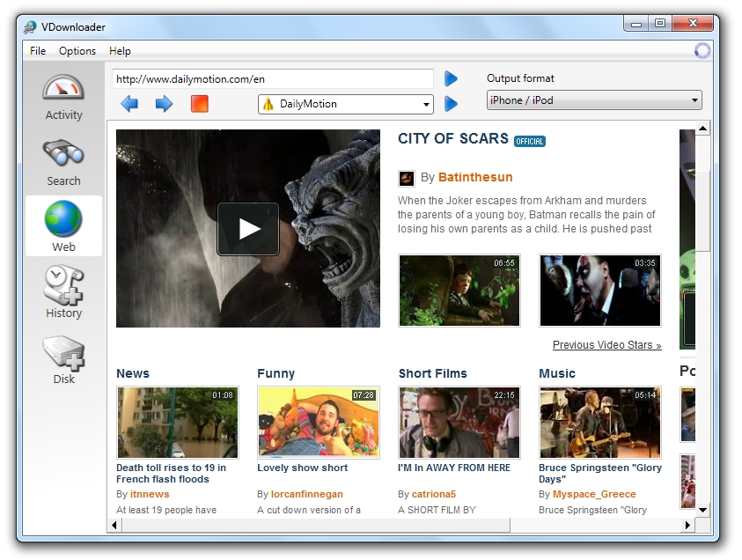Image resolution: width=742 pixels, height=560 pixels.
Task: Go forward with the blue right arrow
Action: (164, 103)
